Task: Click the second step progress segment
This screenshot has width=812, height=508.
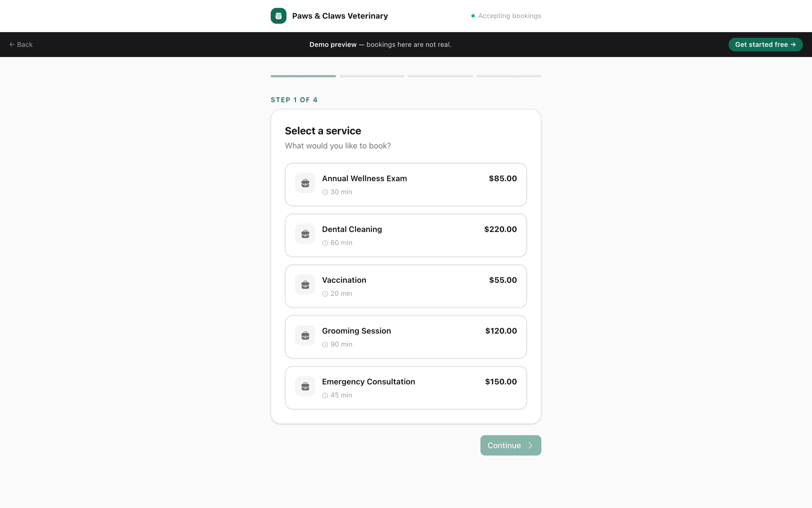Action: (x=372, y=76)
